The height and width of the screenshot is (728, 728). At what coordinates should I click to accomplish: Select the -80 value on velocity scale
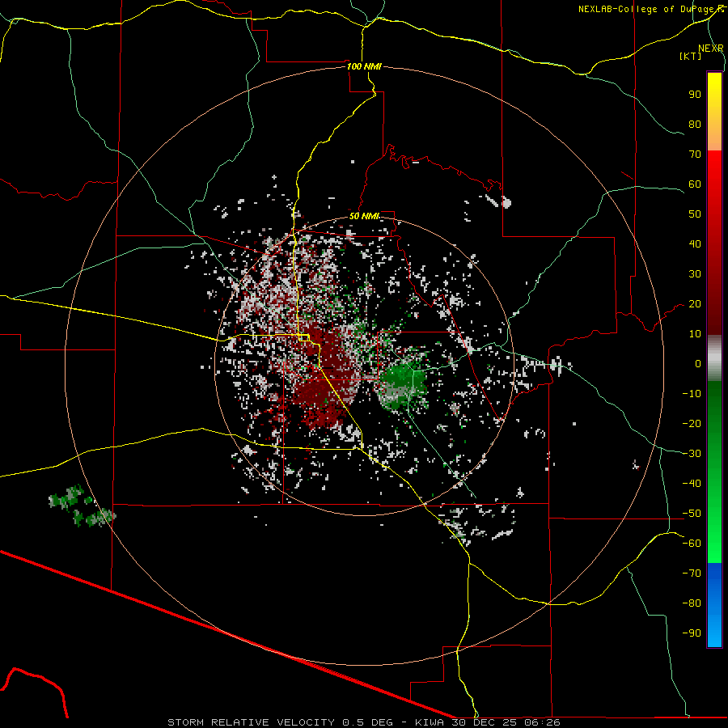pyautogui.click(x=692, y=603)
